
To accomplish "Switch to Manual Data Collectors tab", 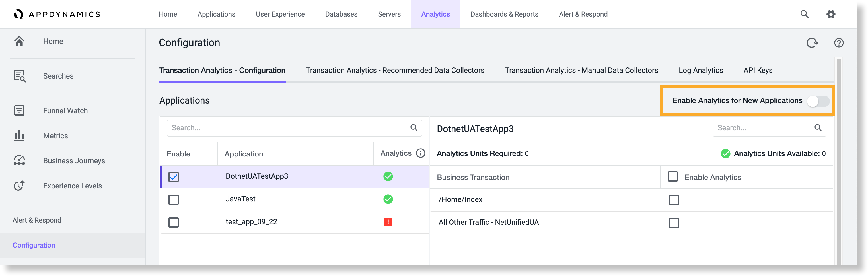I will tap(581, 71).
